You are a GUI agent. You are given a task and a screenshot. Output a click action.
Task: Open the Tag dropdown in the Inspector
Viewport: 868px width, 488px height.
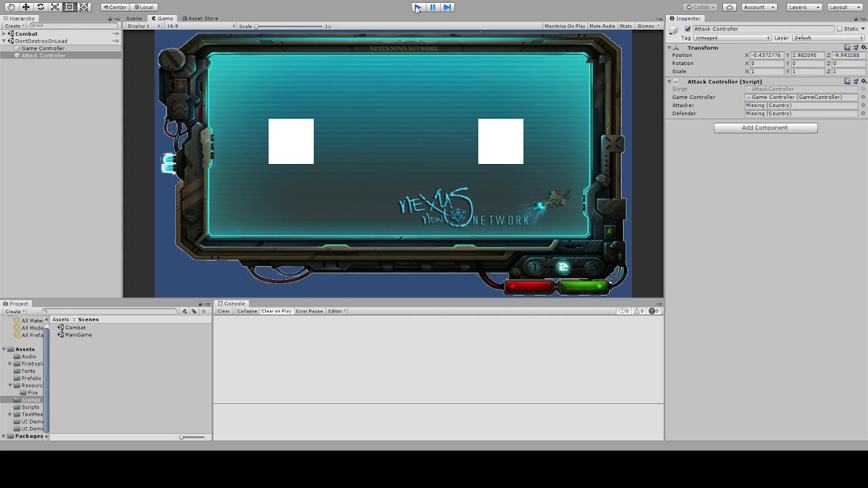(x=732, y=38)
